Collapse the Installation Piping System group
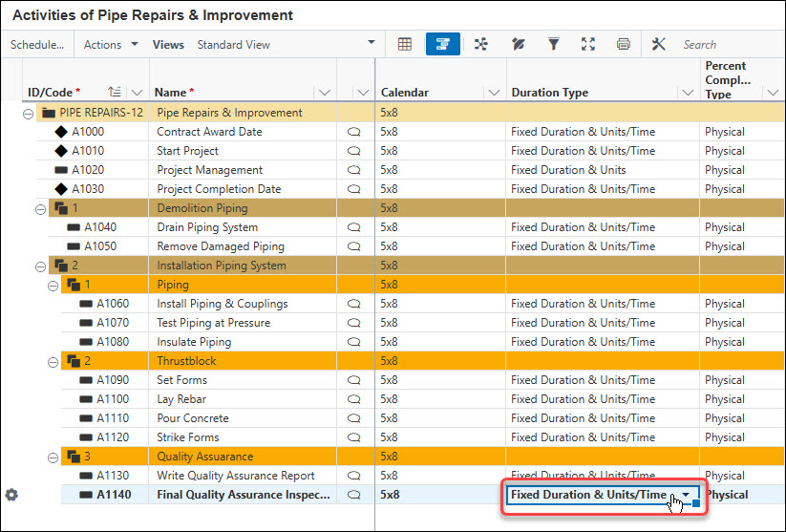This screenshot has width=786, height=532. click(x=41, y=266)
